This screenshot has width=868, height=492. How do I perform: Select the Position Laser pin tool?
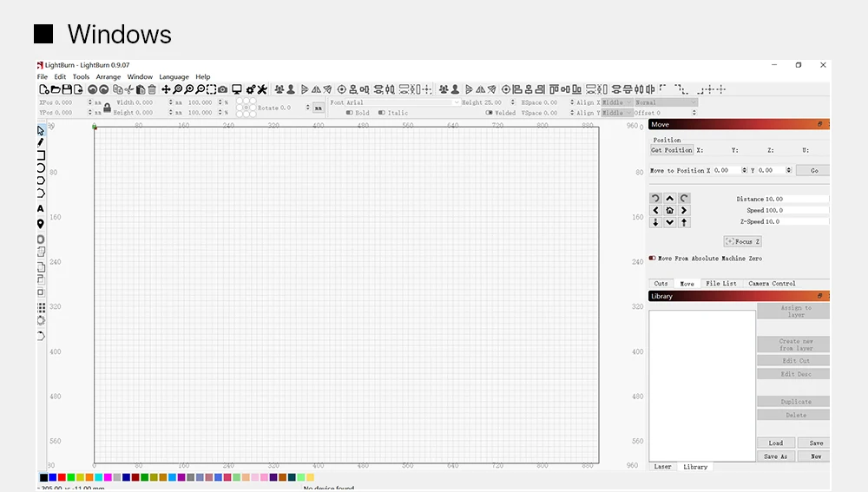[41, 224]
